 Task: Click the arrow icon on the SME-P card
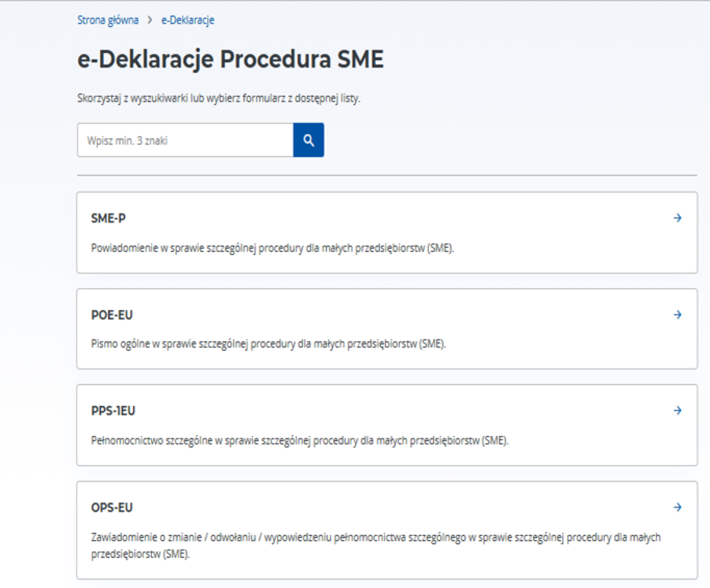677,218
